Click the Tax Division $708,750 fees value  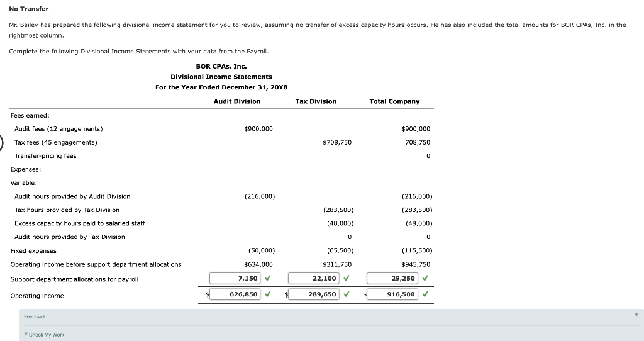pyautogui.click(x=337, y=143)
